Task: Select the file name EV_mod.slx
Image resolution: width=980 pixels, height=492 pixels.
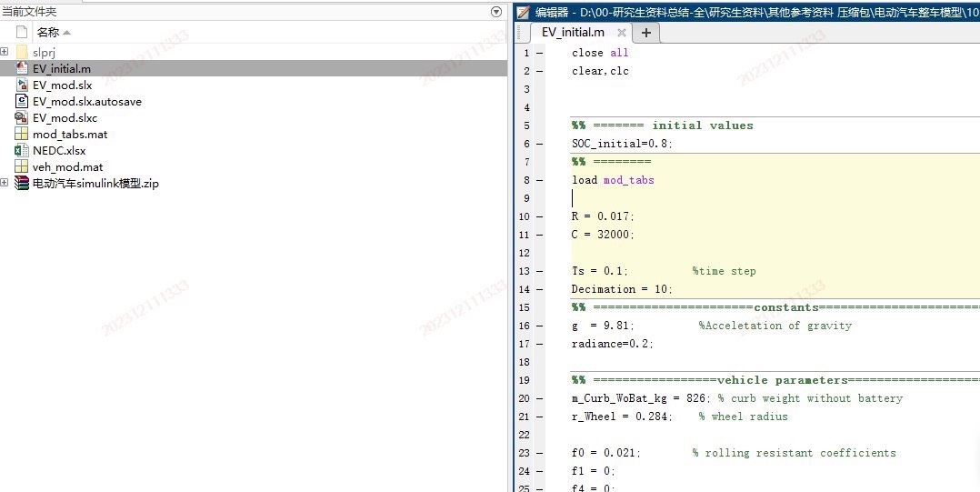Action: (x=63, y=85)
